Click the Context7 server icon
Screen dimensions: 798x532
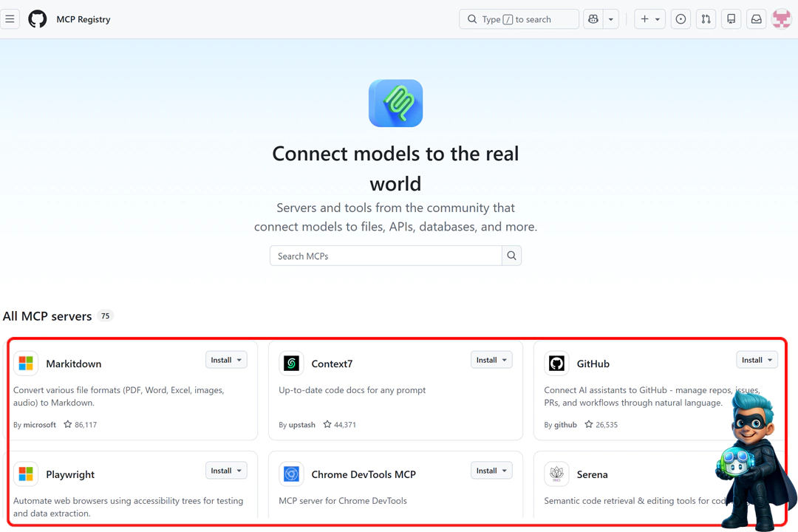[x=291, y=364]
